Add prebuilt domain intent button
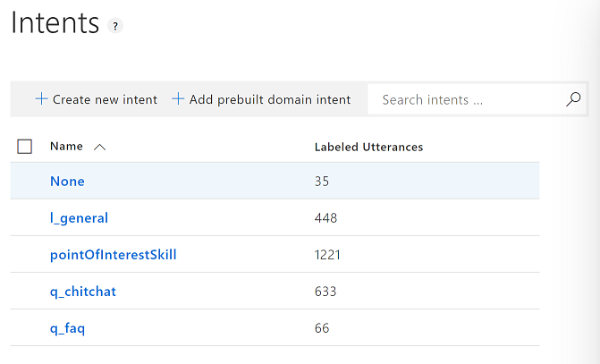600x364 pixels. tap(261, 99)
